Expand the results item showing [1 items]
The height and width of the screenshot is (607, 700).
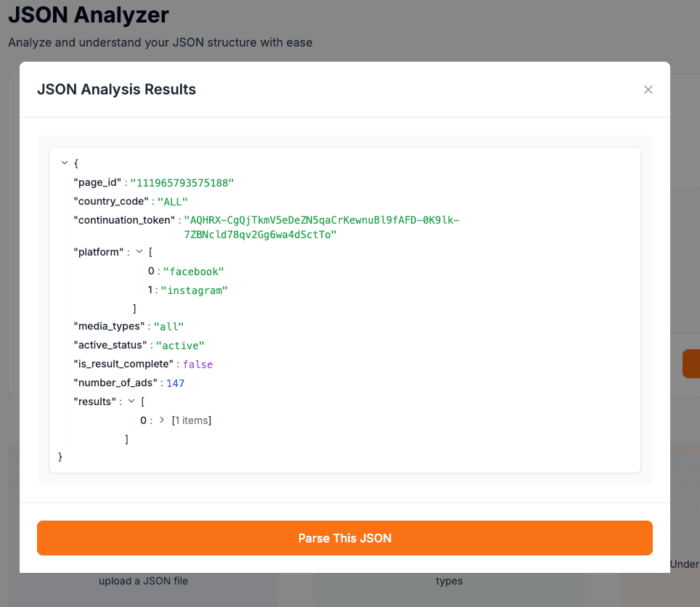point(161,420)
